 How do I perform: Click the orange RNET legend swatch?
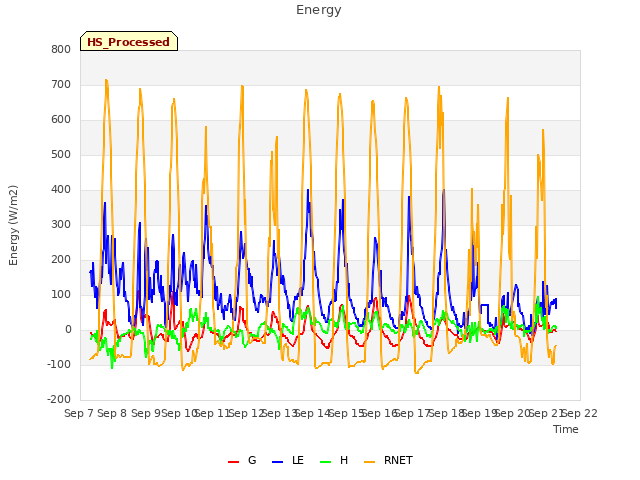coord(369,462)
